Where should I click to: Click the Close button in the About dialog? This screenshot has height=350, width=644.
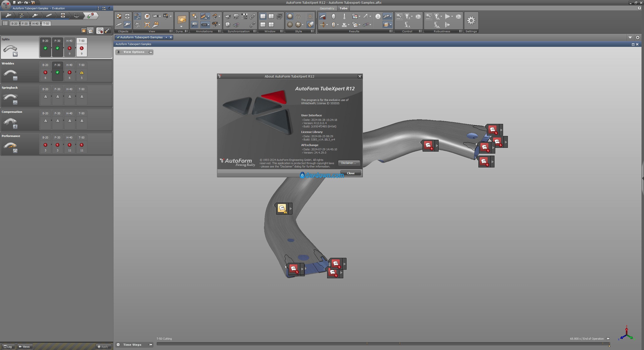[x=351, y=173]
